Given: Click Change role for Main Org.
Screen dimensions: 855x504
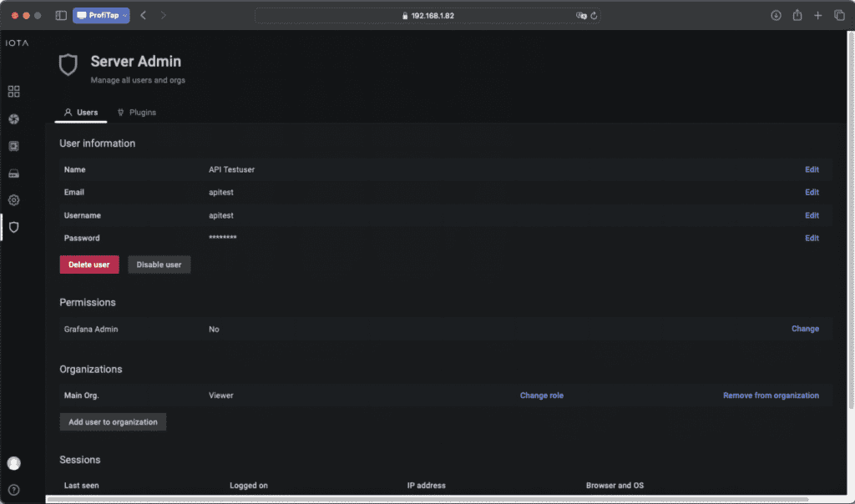Looking at the screenshot, I should pos(541,396).
